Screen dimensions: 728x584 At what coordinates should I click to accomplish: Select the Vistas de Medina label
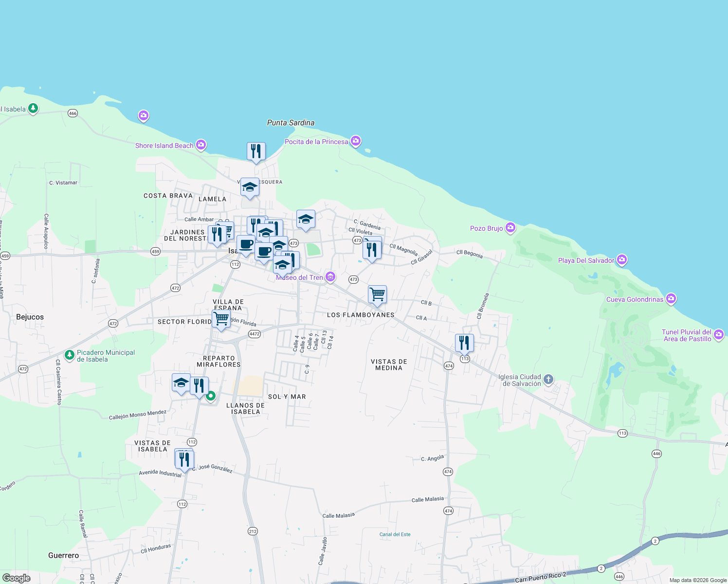click(x=389, y=365)
